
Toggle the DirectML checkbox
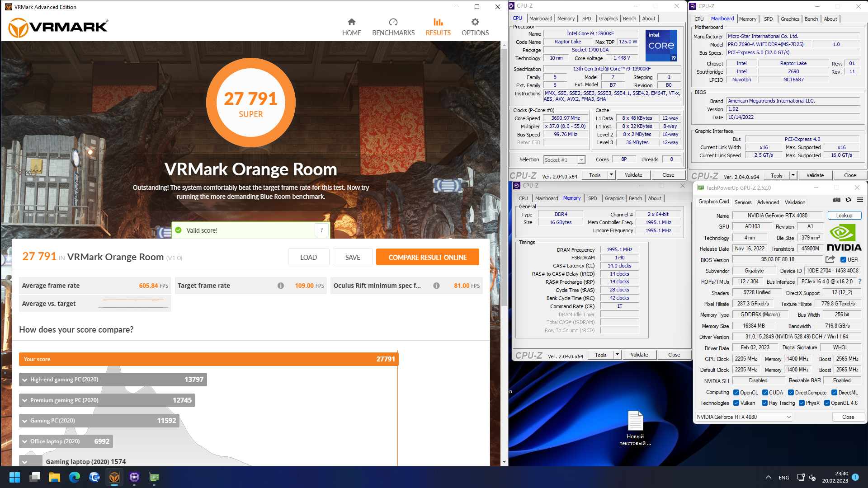(834, 393)
